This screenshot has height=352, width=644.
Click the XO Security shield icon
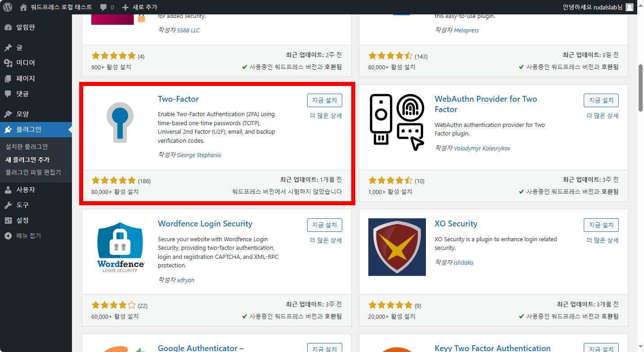pos(397,247)
